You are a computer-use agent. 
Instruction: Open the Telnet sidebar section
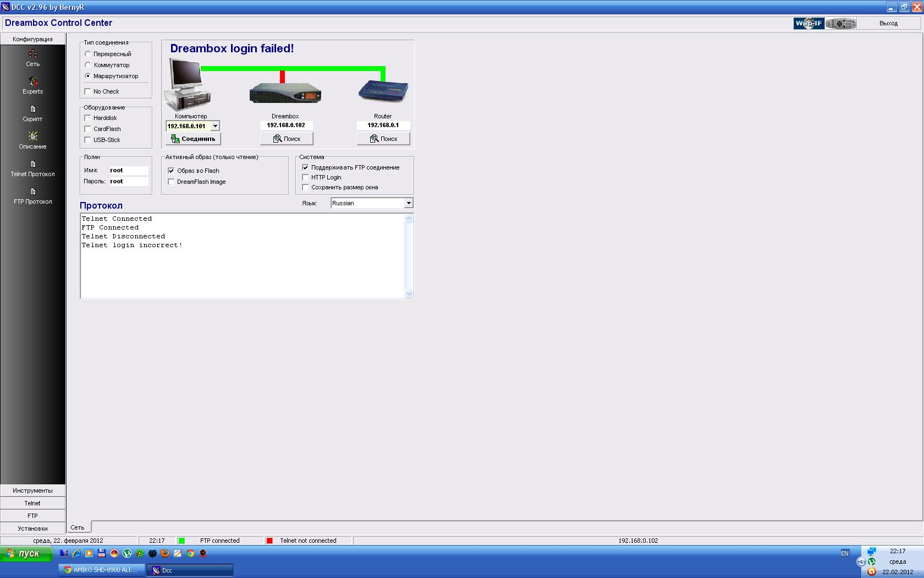pos(33,503)
